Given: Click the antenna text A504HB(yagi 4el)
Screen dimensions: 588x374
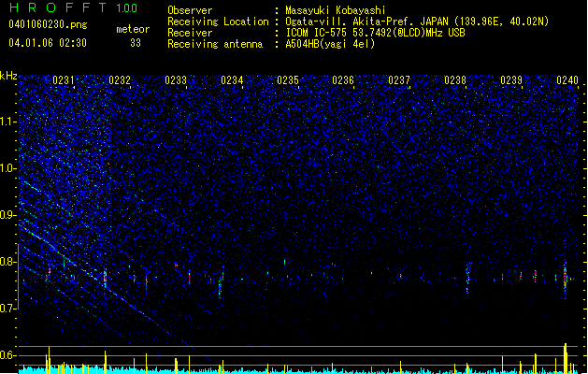Looking at the screenshot, I should (x=330, y=44).
